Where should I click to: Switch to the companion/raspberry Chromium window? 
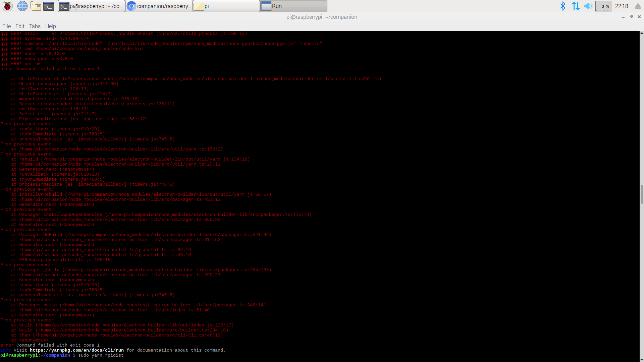tap(159, 6)
